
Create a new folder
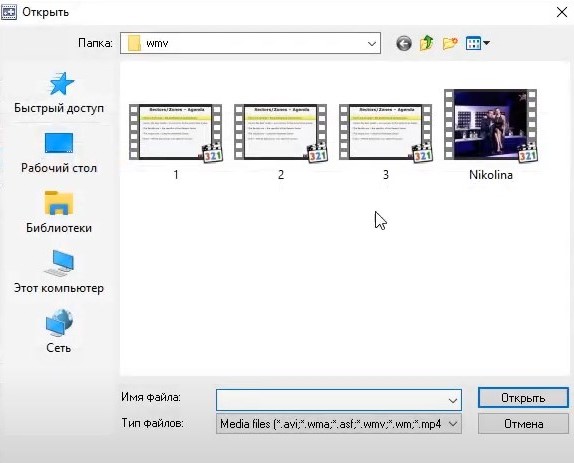point(450,44)
